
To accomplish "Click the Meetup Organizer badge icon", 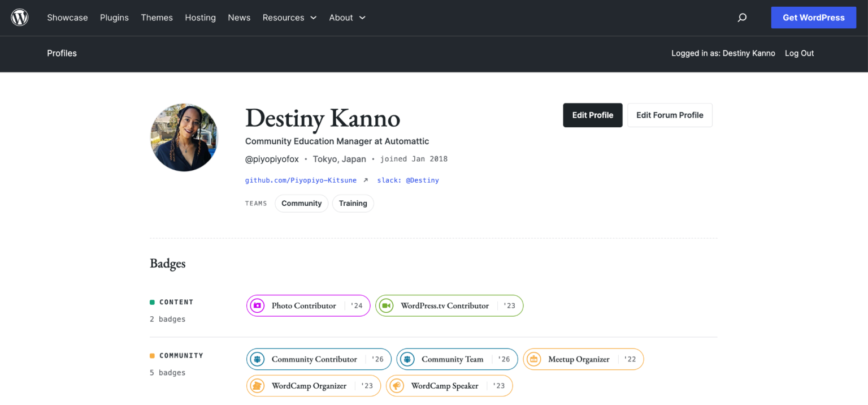I will click(533, 359).
